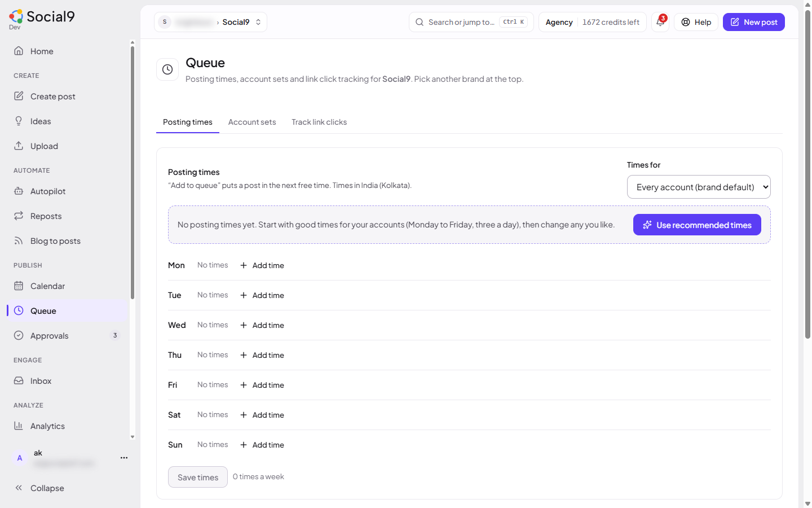Click the Approvals count badge 3
Screen dimensions: 812x508
[x=115, y=335]
